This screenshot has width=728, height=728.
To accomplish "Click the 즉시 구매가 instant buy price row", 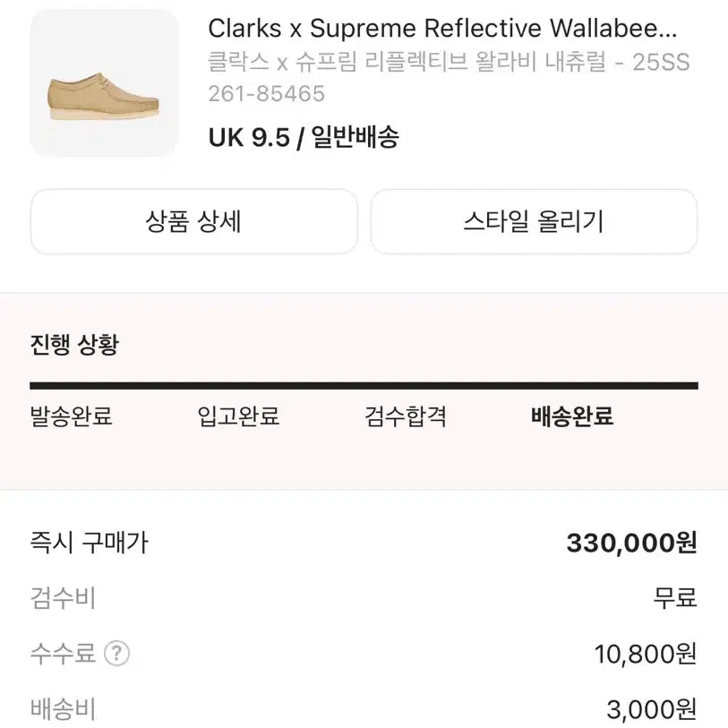I will pos(90,542).
